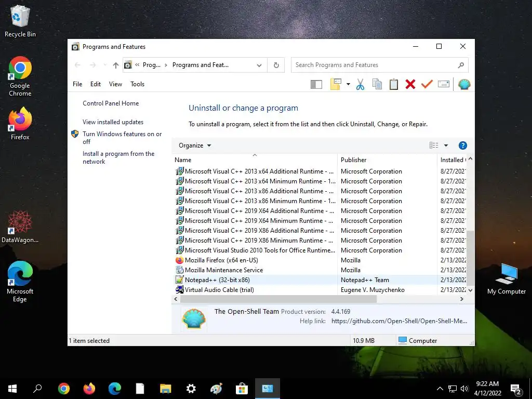The image size is (532, 399).
Task: Open Microsoft Store from taskbar
Action: click(242, 389)
